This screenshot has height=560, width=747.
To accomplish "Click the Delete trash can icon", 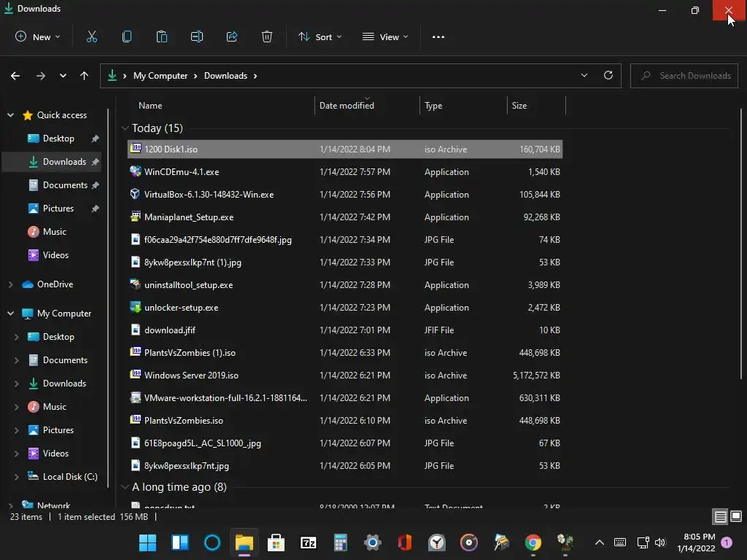I will (267, 36).
